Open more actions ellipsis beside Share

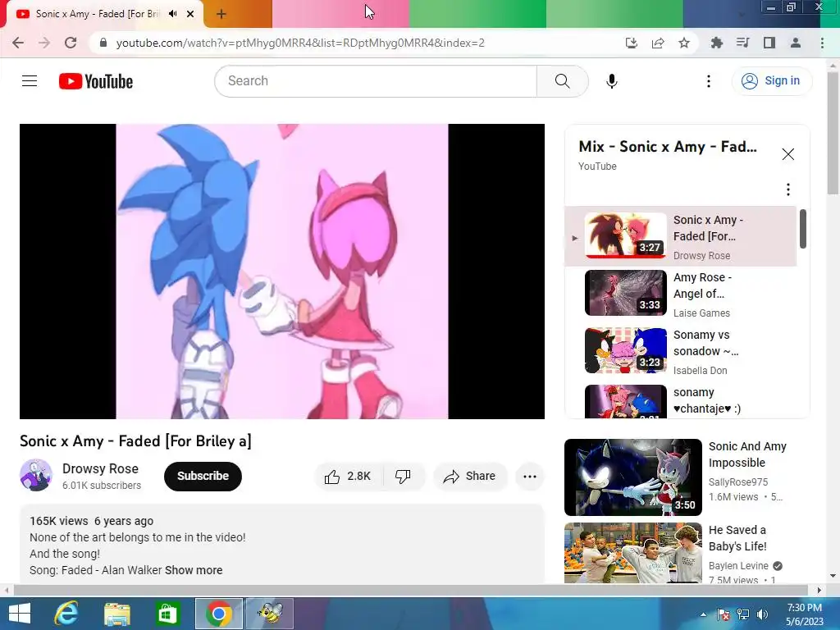[x=530, y=477]
